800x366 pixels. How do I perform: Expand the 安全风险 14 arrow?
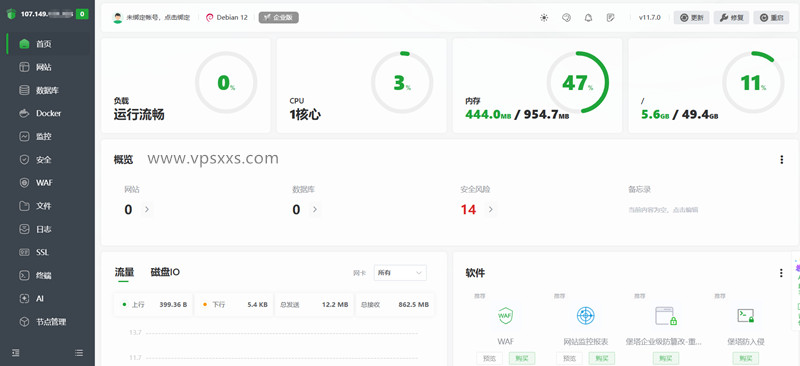[x=491, y=209]
